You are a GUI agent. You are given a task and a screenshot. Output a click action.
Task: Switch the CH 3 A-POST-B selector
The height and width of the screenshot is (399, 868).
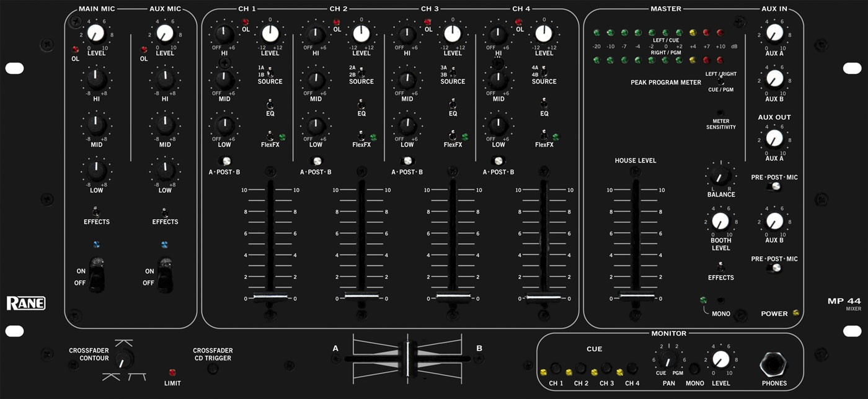tap(407, 161)
